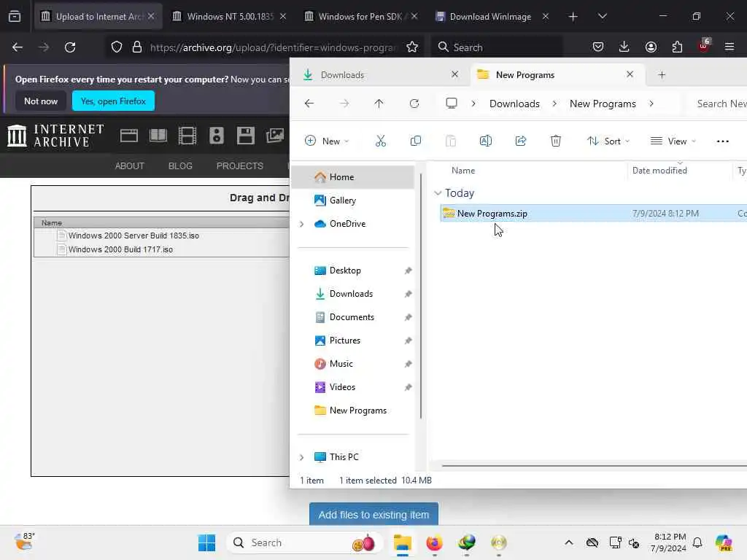Expand chevron after New Programs in address bar
747x560 pixels.
tap(651, 104)
